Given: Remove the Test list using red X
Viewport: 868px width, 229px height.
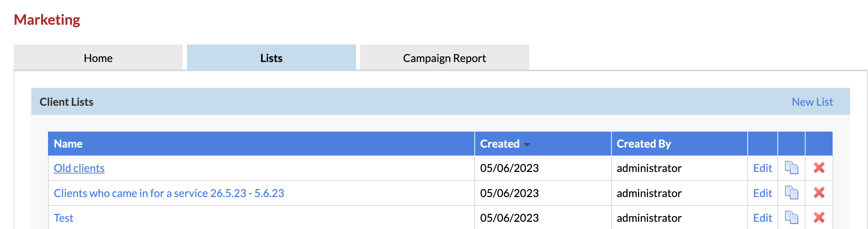Looking at the screenshot, I should coord(819,218).
